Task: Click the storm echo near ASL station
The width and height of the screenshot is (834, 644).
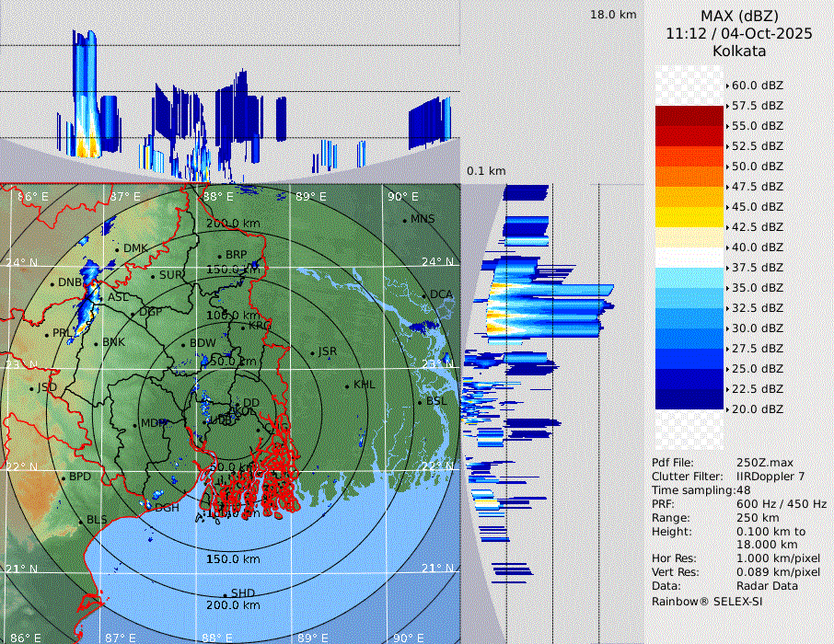Action: pyautogui.click(x=90, y=293)
